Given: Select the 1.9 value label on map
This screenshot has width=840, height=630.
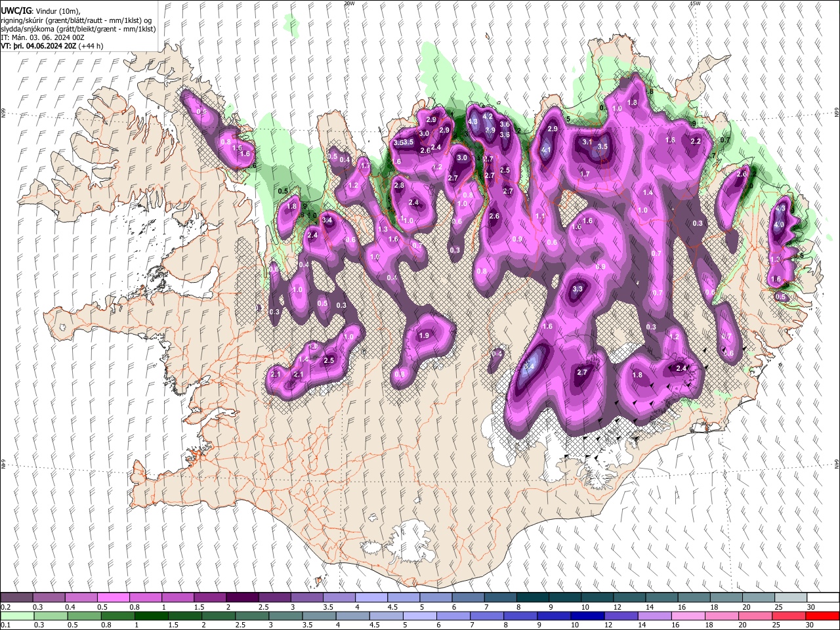Looking at the screenshot, I should pyautogui.click(x=424, y=335).
